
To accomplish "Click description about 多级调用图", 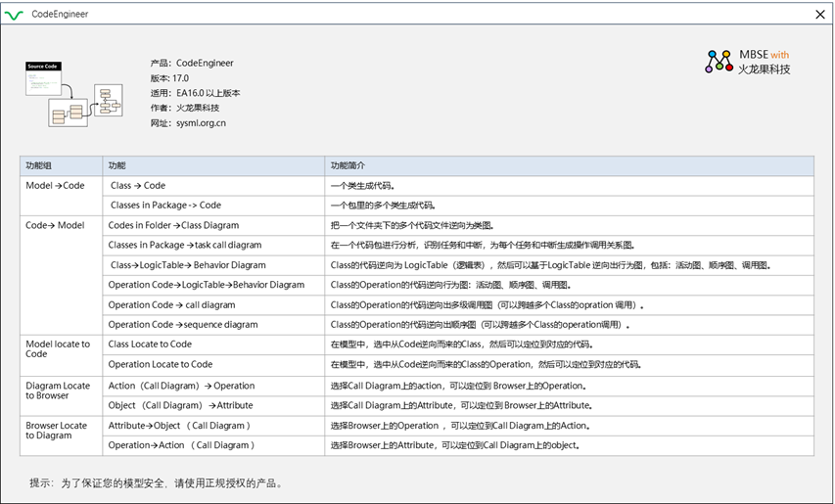I will tap(487, 305).
